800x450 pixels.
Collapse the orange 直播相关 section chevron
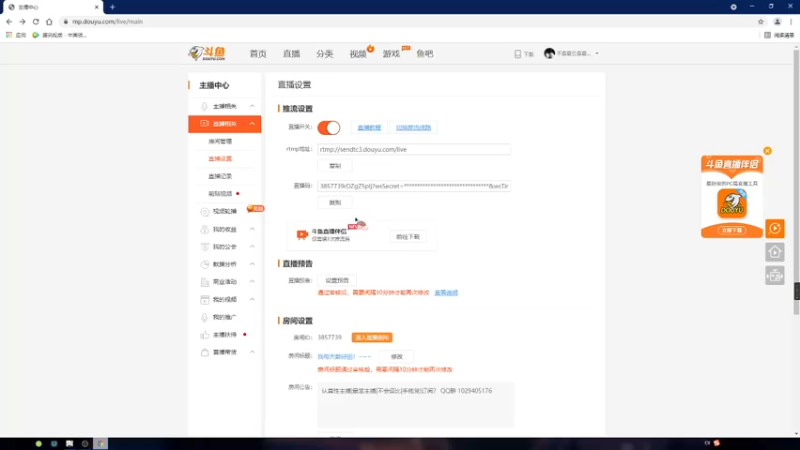click(252, 123)
